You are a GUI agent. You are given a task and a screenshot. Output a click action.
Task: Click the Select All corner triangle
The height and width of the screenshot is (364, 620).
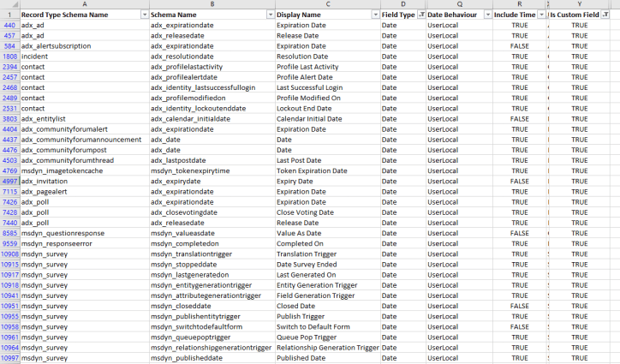click(x=9, y=4)
